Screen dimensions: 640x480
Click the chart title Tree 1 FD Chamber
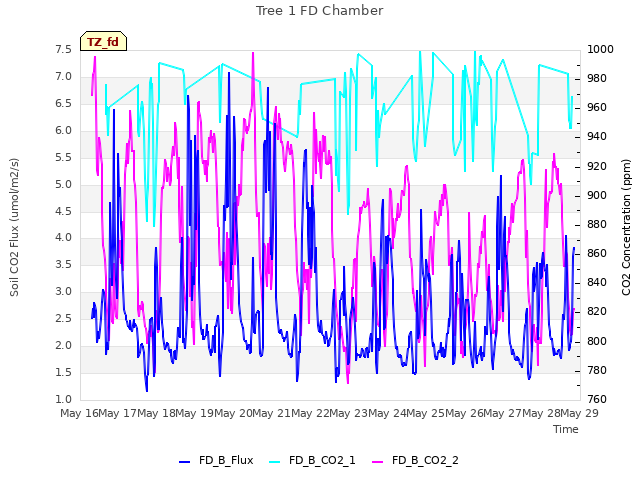click(319, 11)
